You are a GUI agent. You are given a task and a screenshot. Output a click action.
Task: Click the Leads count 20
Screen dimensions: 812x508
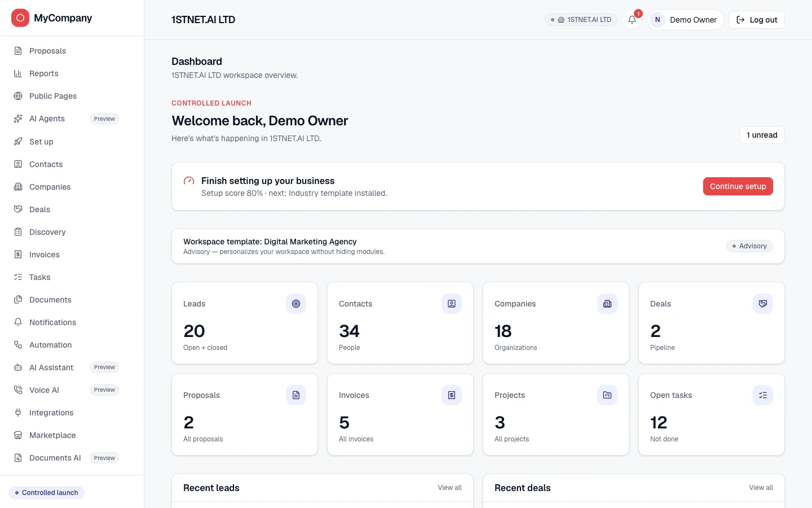[x=194, y=331]
